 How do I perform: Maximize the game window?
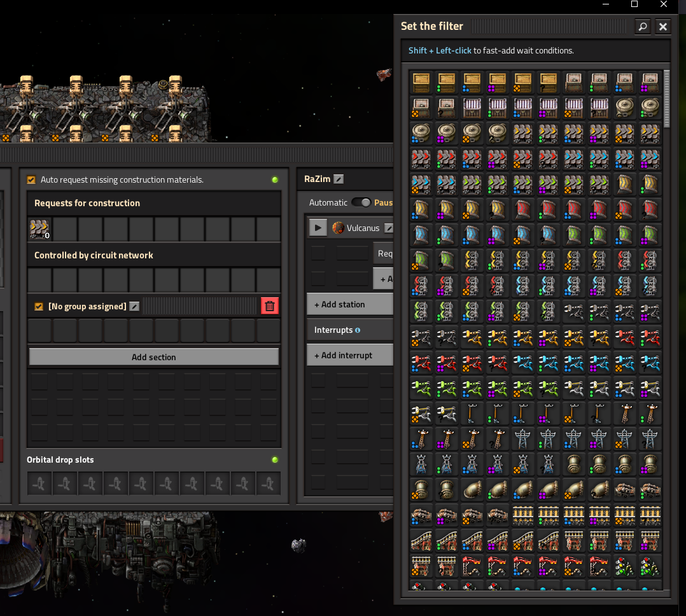click(634, 4)
